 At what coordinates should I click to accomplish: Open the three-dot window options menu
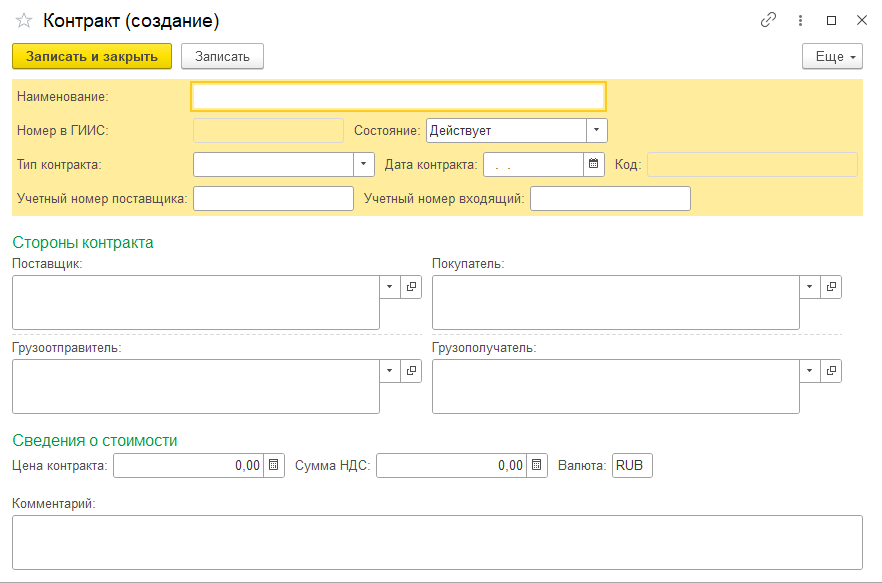(x=800, y=20)
